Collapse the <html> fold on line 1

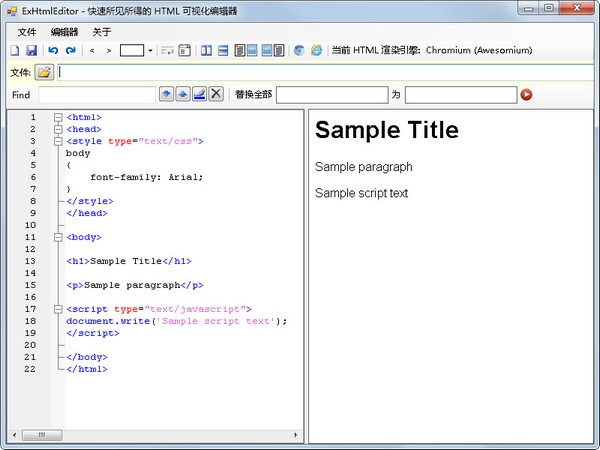pos(58,117)
